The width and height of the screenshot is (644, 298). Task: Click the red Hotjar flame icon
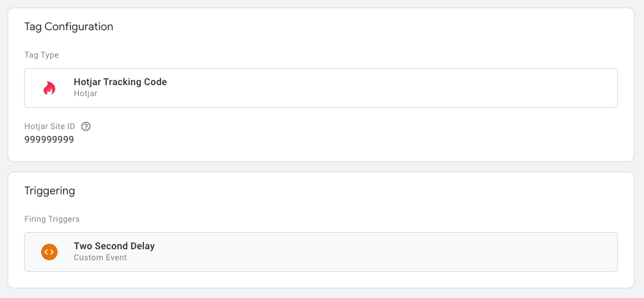click(x=49, y=88)
